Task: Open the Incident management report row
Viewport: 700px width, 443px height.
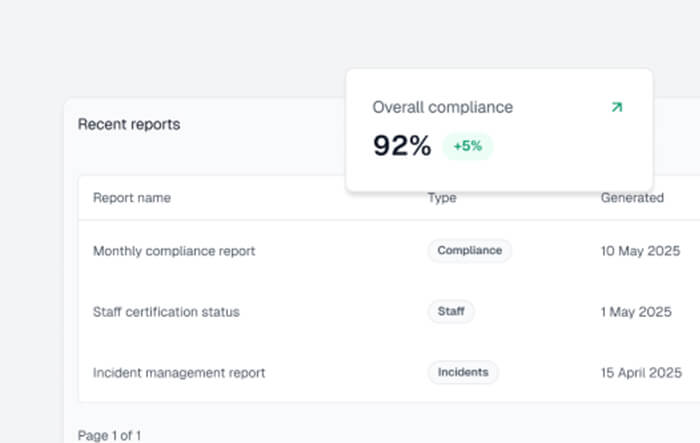Action: click(x=389, y=372)
